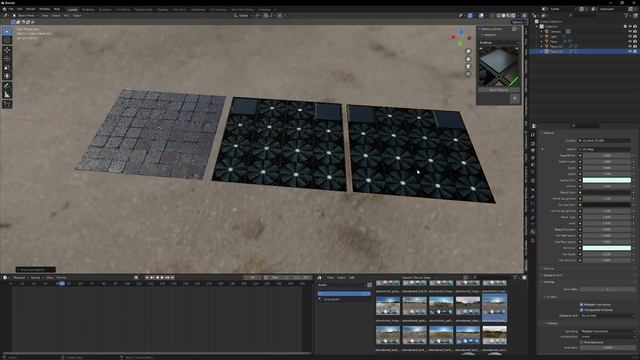This screenshot has width=640, height=360.
Task: Switch perspective/orthographic gizmo button
Action: 468,74
